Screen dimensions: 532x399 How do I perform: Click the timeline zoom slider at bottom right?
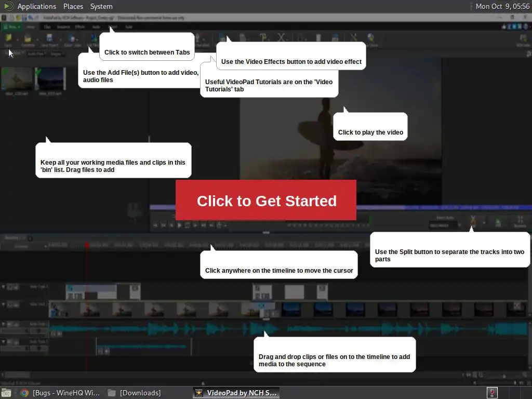coord(504,376)
